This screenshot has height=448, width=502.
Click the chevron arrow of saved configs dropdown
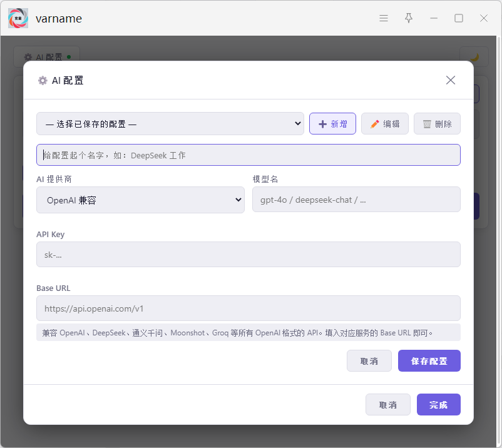click(x=297, y=123)
